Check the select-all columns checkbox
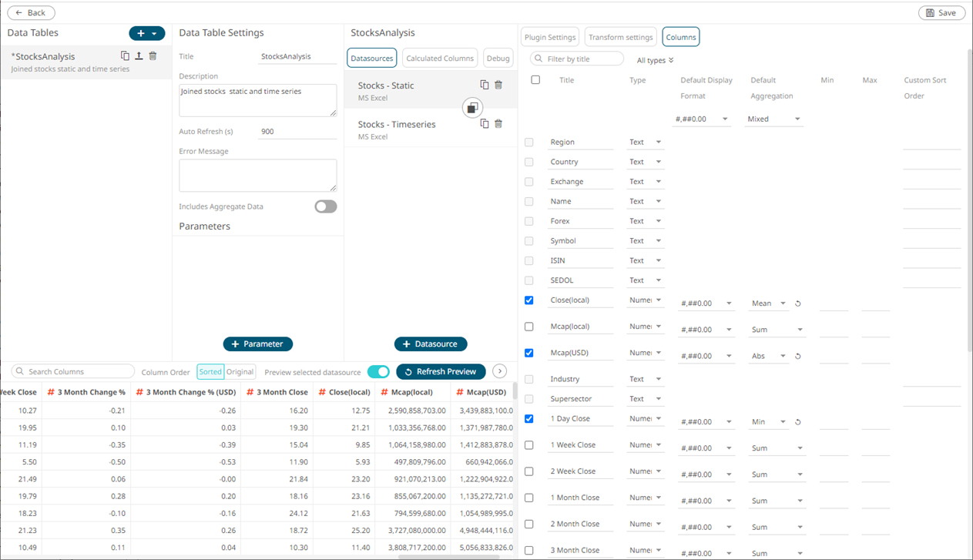 [x=535, y=80]
